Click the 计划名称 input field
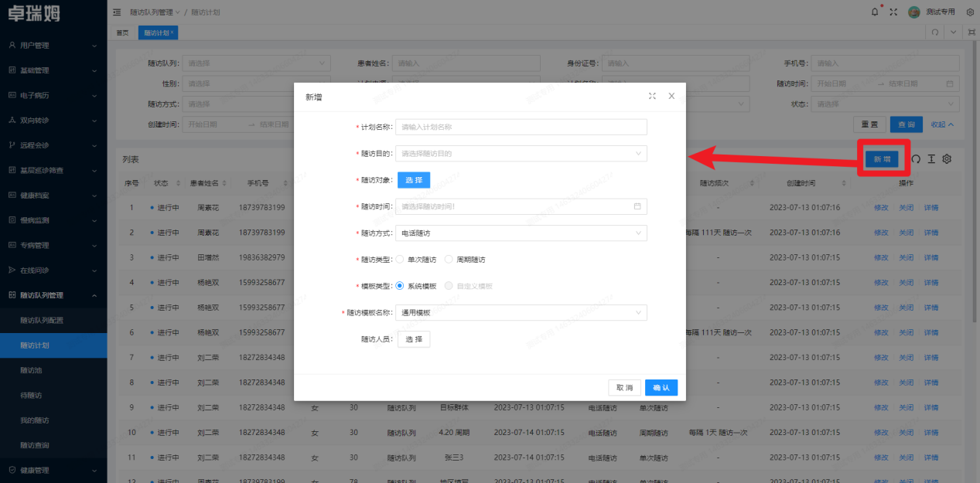980x483 pixels. coord(521,128)
